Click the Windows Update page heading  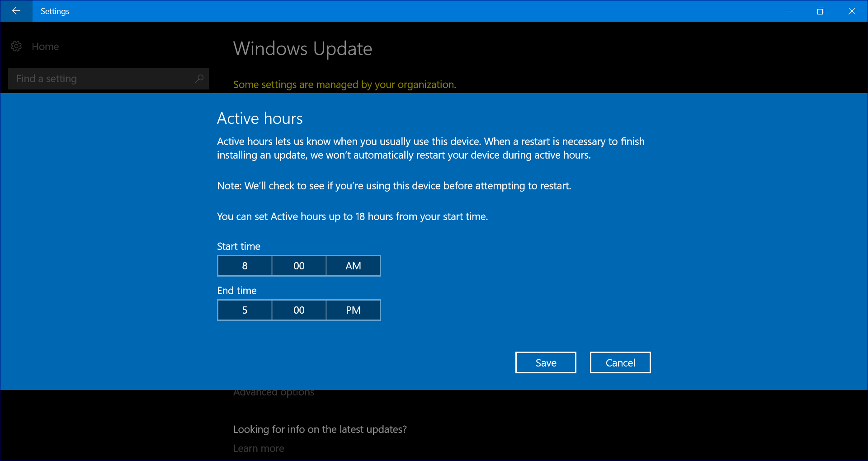pyautogui.click(x=302, y=49)
